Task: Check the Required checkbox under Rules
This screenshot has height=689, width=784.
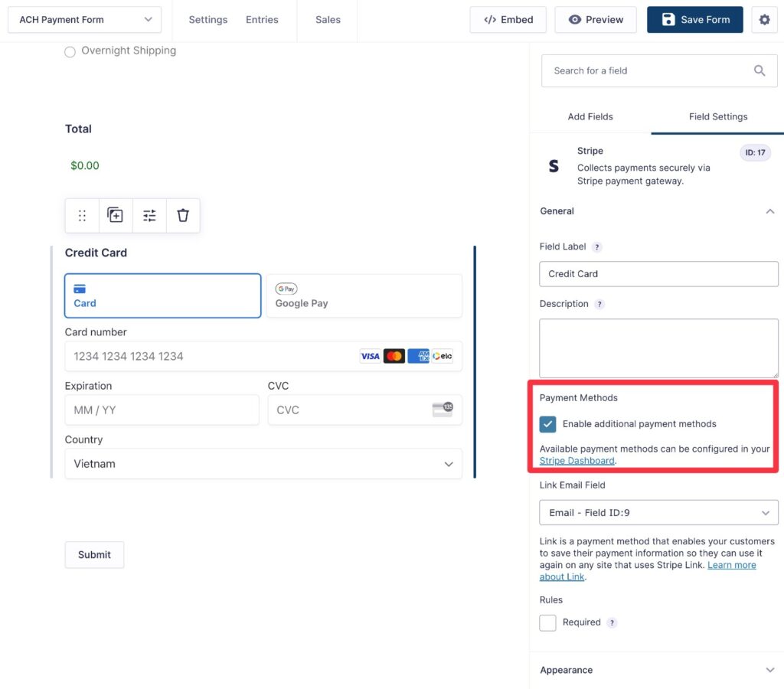Action: point(547,622)
